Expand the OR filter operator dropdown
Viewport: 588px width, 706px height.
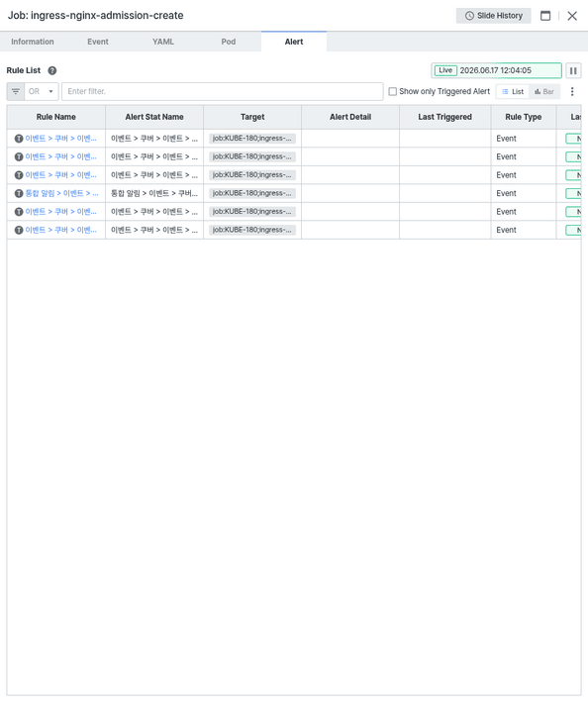[42, 91]
